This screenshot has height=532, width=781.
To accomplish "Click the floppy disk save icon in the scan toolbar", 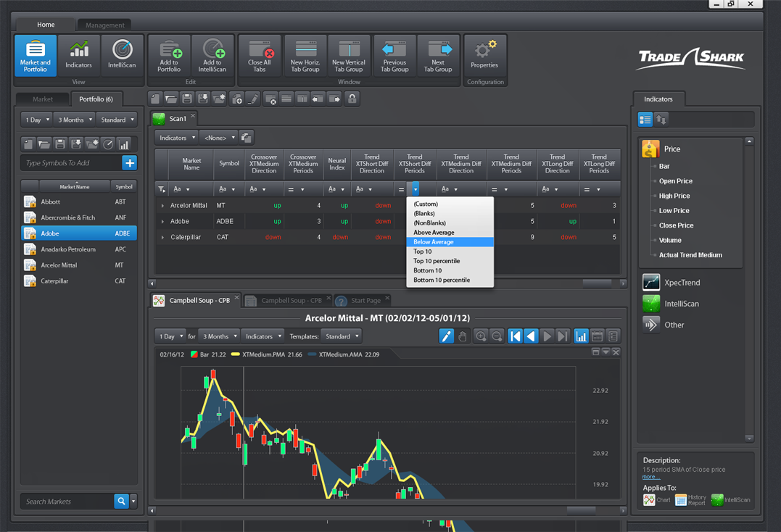I will 187,99.
